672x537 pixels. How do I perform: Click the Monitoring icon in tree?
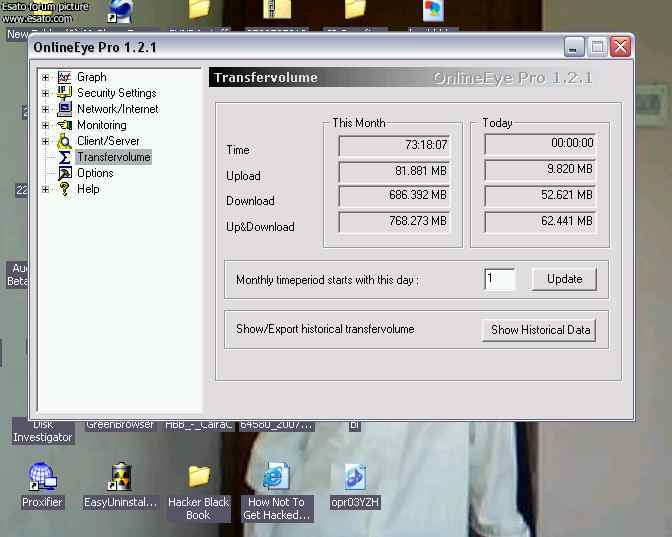click(x=64, y=125)
